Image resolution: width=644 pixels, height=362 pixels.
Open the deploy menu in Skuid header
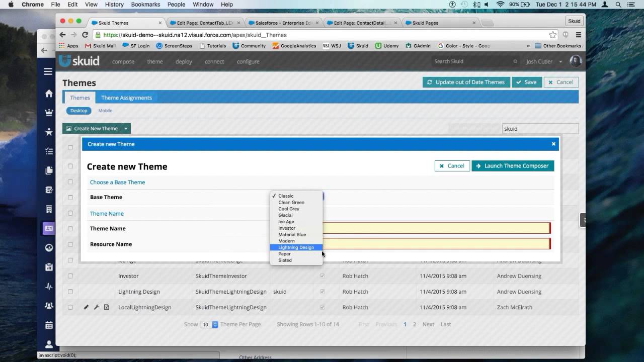(x=184, y=61)
